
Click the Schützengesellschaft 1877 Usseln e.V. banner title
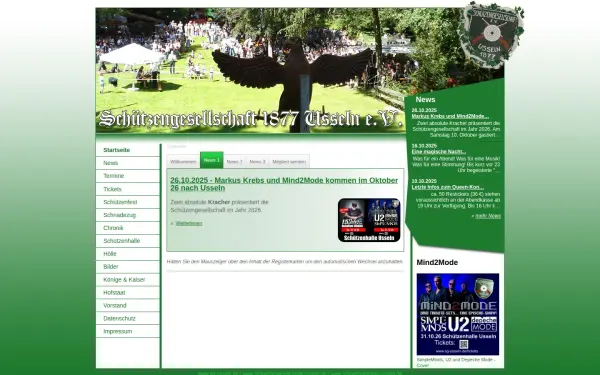coord(251,119)
